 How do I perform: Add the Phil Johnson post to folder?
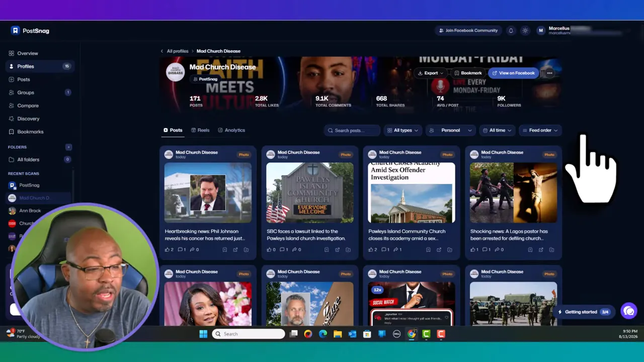(246, 250)
